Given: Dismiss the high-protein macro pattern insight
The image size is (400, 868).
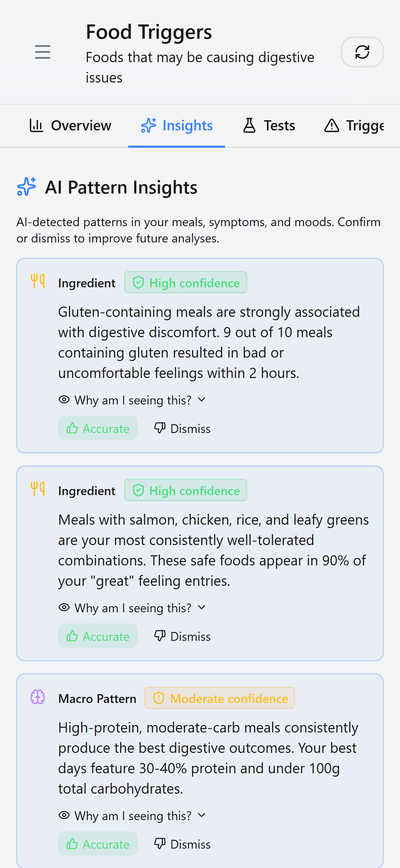Looking at the screenshot, I should 183,844.
